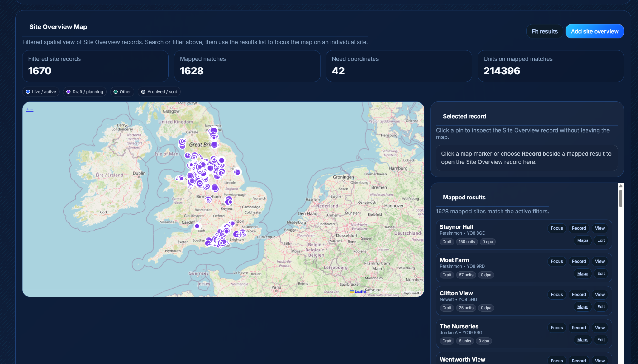Focus map on The Nurseries
638x364 pixels.
point(557,328)
